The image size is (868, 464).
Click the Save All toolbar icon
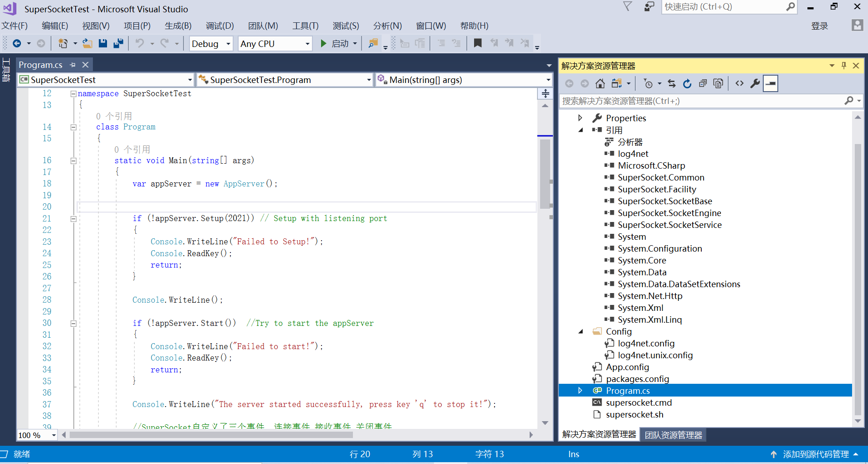[x=118, y=43]
